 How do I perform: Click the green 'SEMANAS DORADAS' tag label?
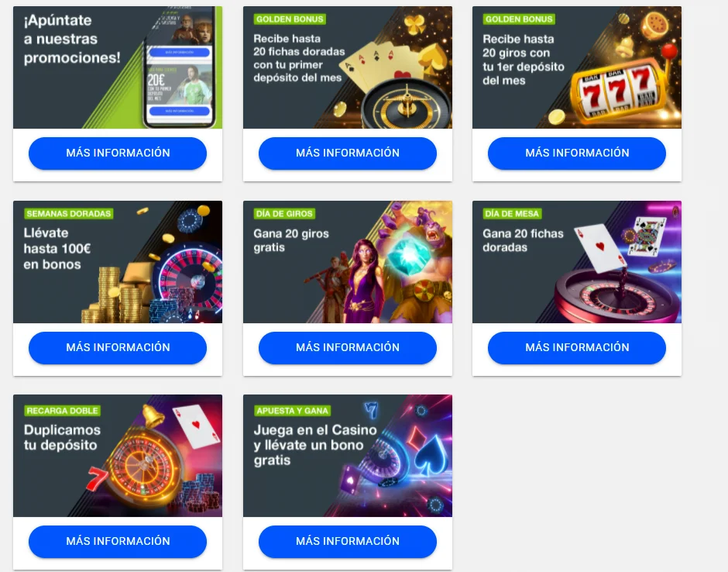[x=69, y=214]
